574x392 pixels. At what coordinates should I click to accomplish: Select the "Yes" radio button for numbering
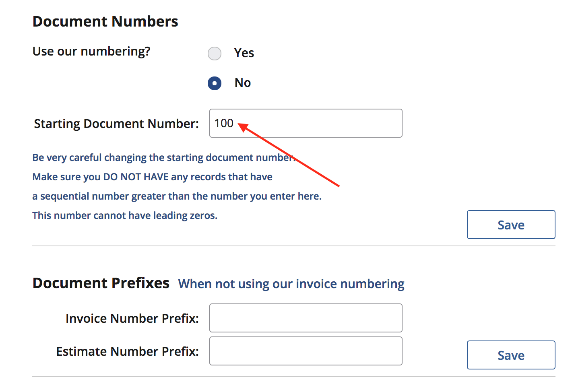215,53
